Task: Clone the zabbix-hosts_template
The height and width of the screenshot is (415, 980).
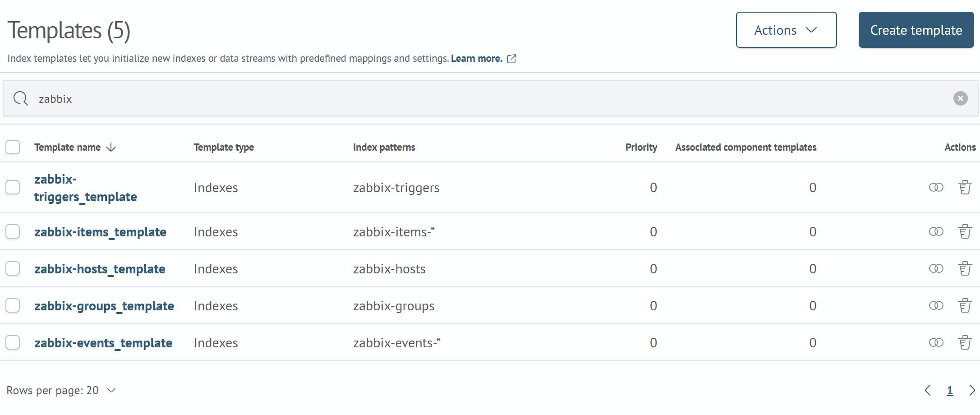Action: [x=936, y=268]
